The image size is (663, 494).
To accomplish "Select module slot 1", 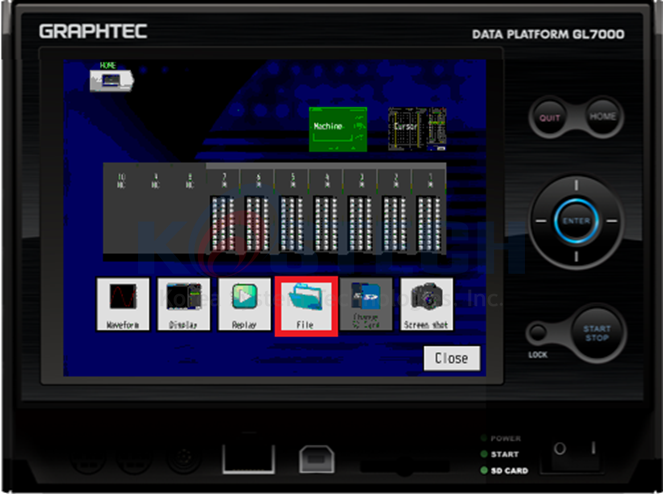I will 430,211.
